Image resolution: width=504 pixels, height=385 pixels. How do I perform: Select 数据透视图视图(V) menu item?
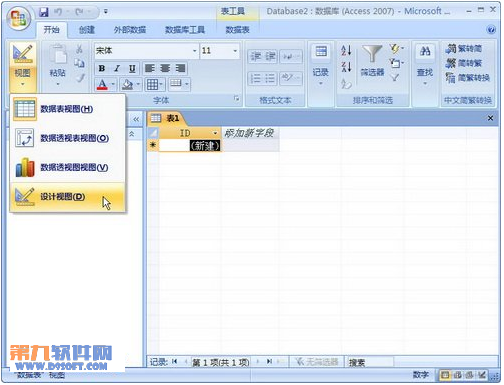click(68, 167)
